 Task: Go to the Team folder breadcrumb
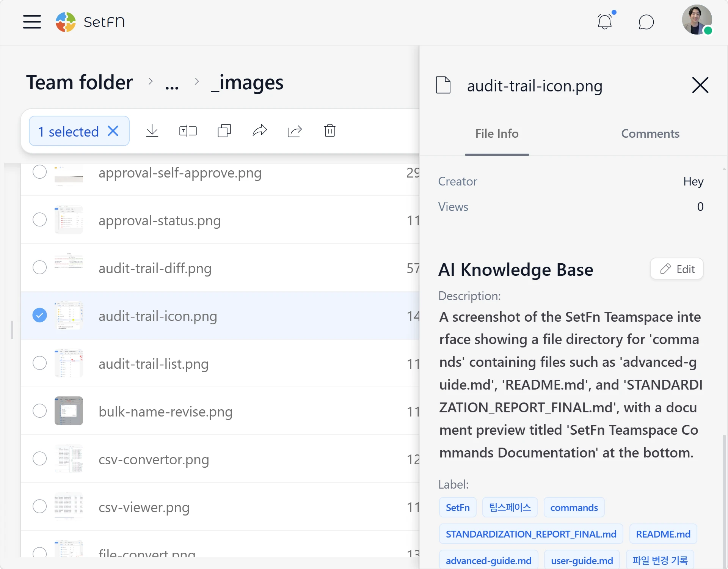point(79,82)
